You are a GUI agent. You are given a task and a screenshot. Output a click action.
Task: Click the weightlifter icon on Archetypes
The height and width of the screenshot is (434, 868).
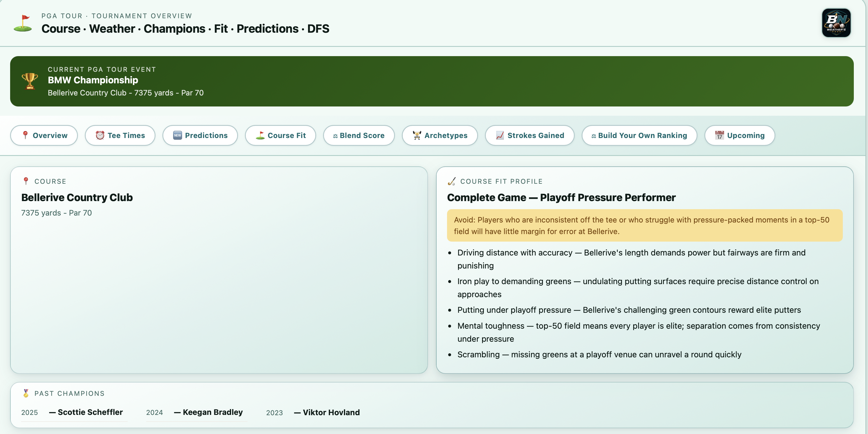tap(417, 135)
